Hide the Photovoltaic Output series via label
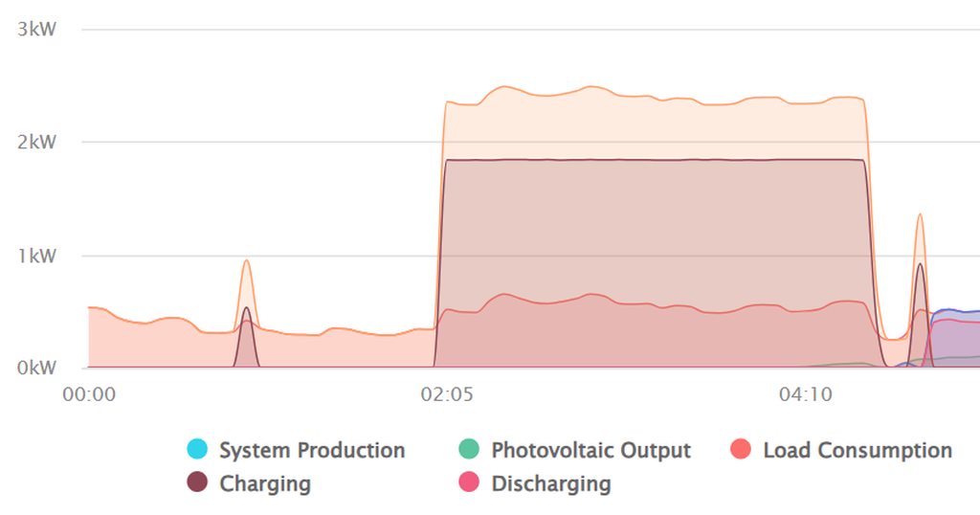The width and height of the screenshot is (980, 515). click(x=590, y=450)
